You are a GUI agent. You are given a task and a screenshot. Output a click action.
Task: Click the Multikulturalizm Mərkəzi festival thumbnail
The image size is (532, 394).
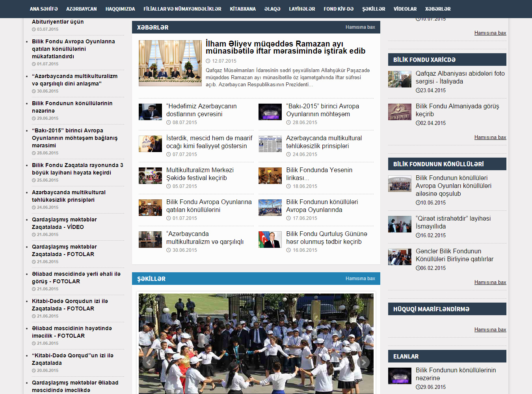click(x=150, y=176)
